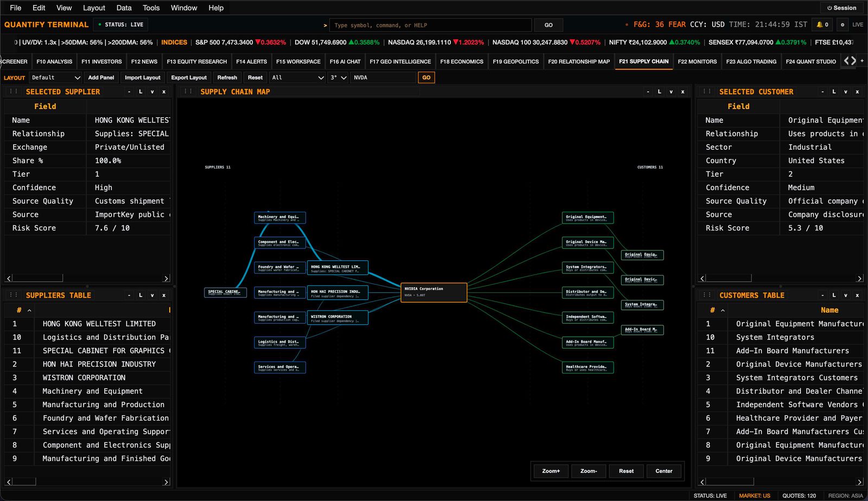Image resolution: width=868 pixels, height=501 pixels.
Task: Click the command line input field
Action: tap(430, 25)
